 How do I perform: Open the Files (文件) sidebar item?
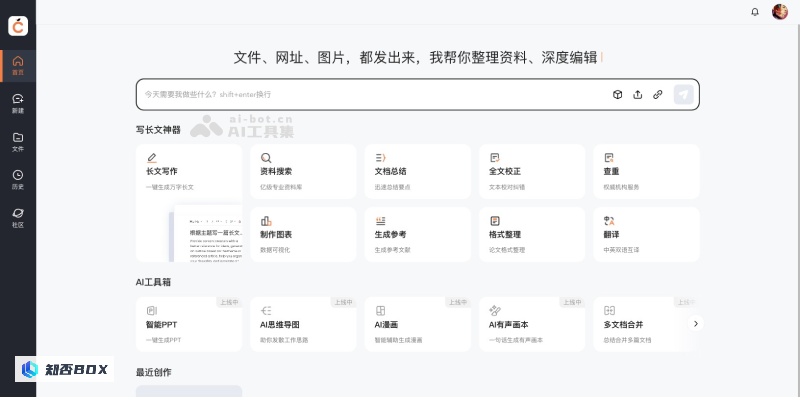[18, 142]
